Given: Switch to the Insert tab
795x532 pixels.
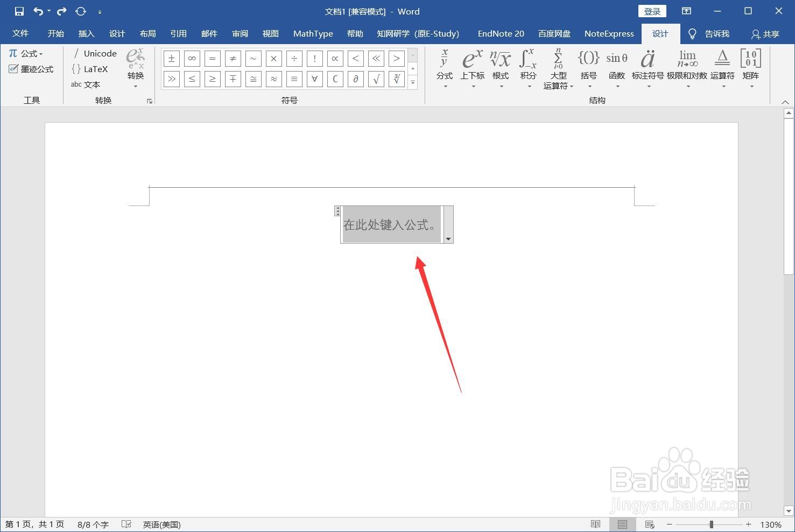Looking at the screenshot, I should [86, 33].
